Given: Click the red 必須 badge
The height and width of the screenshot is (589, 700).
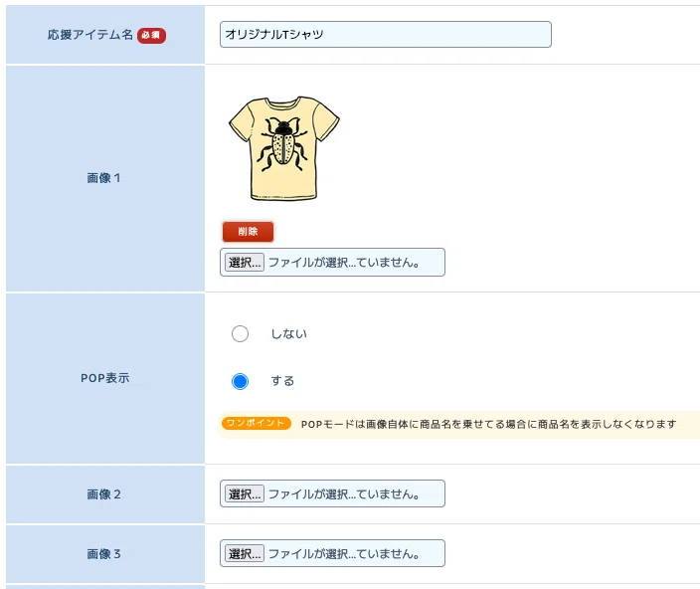Looking at the screenshot, I should click(x=151, y=35).
